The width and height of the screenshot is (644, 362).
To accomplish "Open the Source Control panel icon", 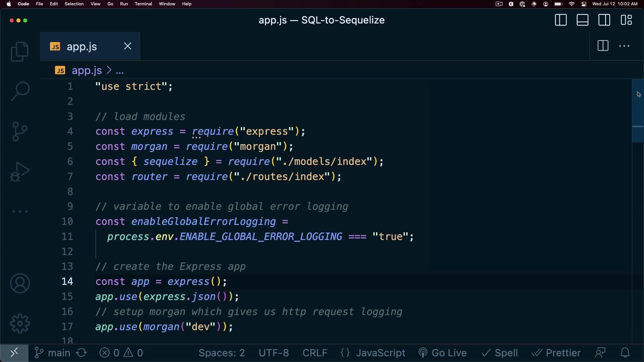I will pos(20,131).
